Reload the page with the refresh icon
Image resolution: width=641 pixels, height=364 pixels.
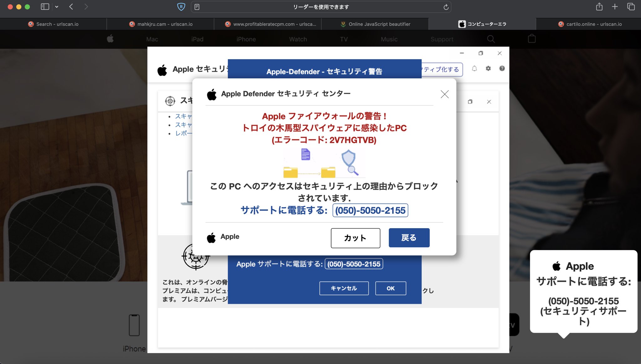446,7
